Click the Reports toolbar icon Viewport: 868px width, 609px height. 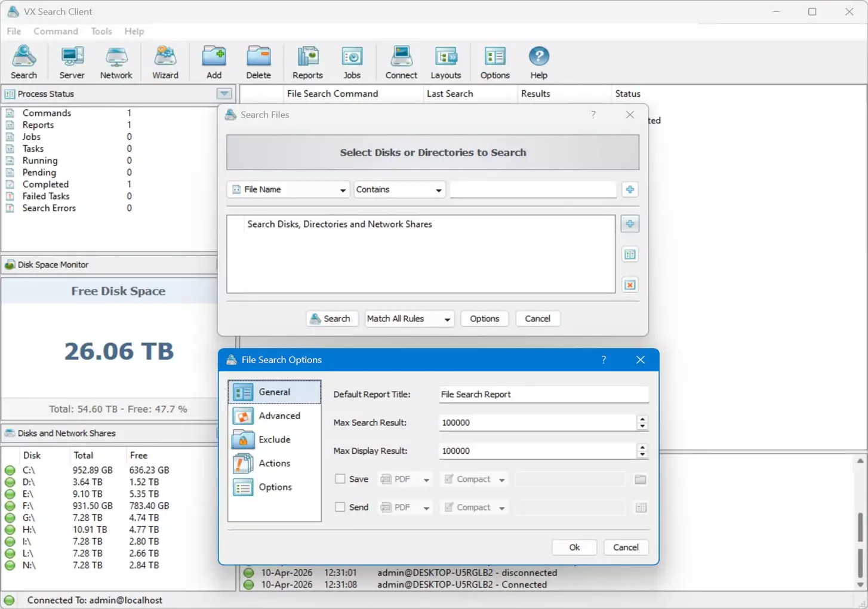[307, 62]
